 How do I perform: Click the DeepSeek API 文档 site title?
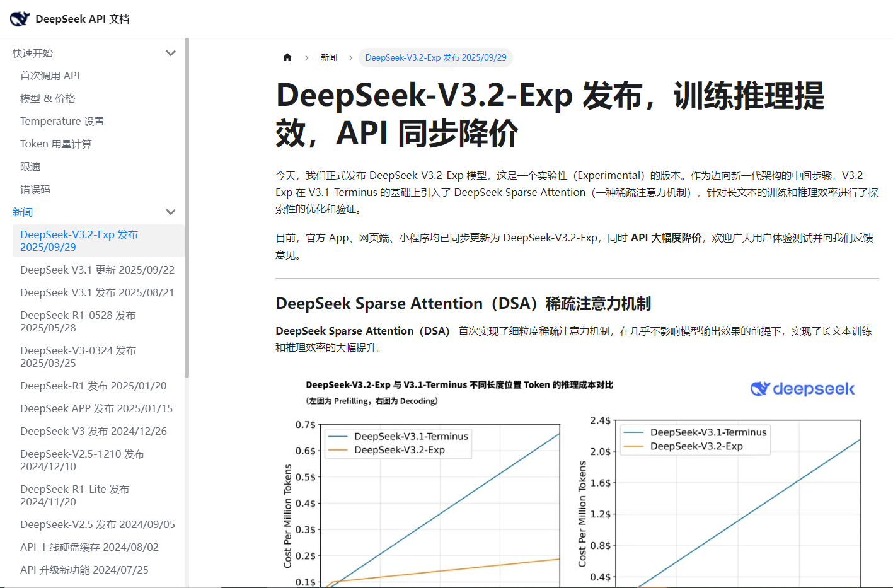coord(83,19)
